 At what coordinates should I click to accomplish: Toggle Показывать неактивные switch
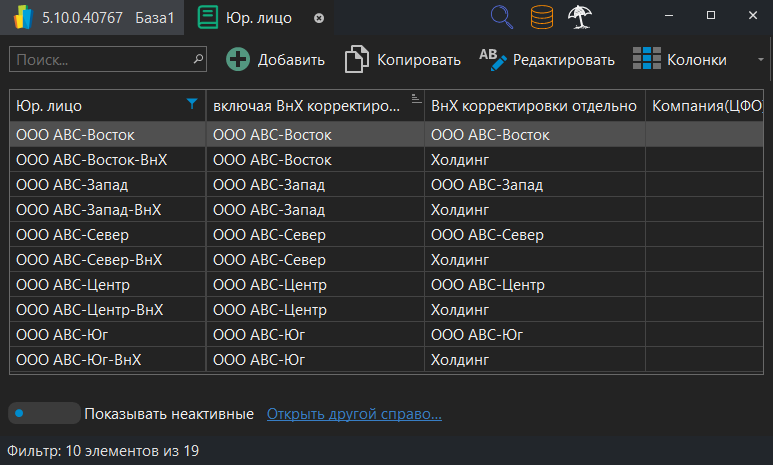(44, 413)
